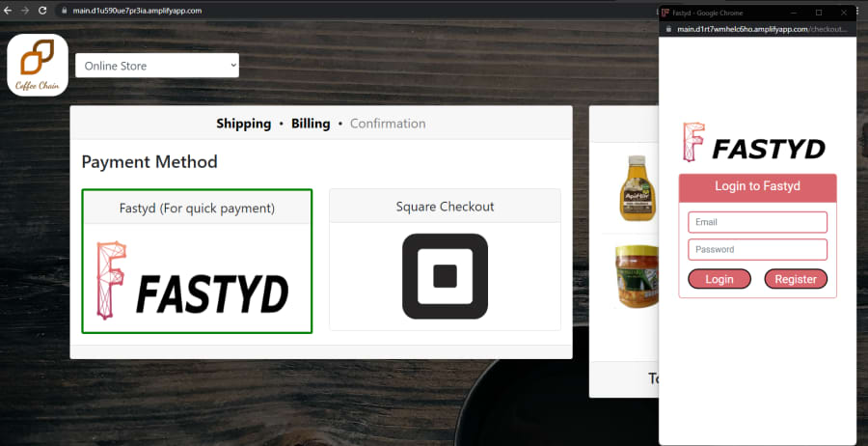Click the browser forward arrow

point(25,11)
